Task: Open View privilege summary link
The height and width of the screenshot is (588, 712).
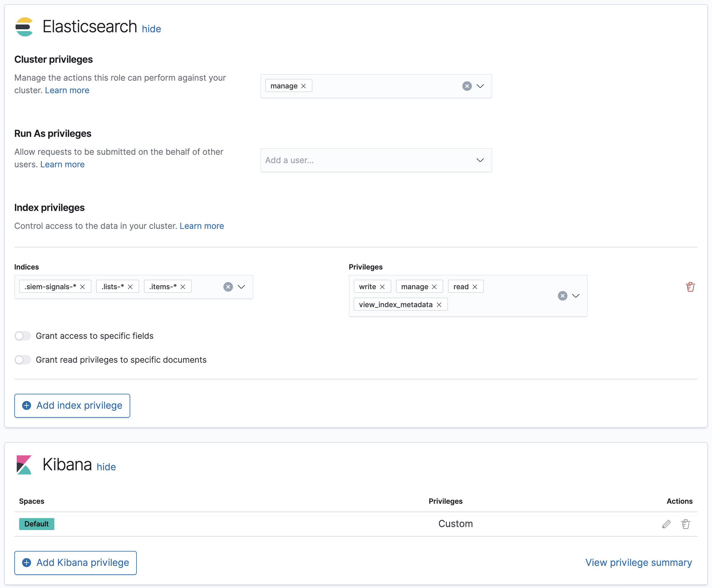Action: coord(638,563)
